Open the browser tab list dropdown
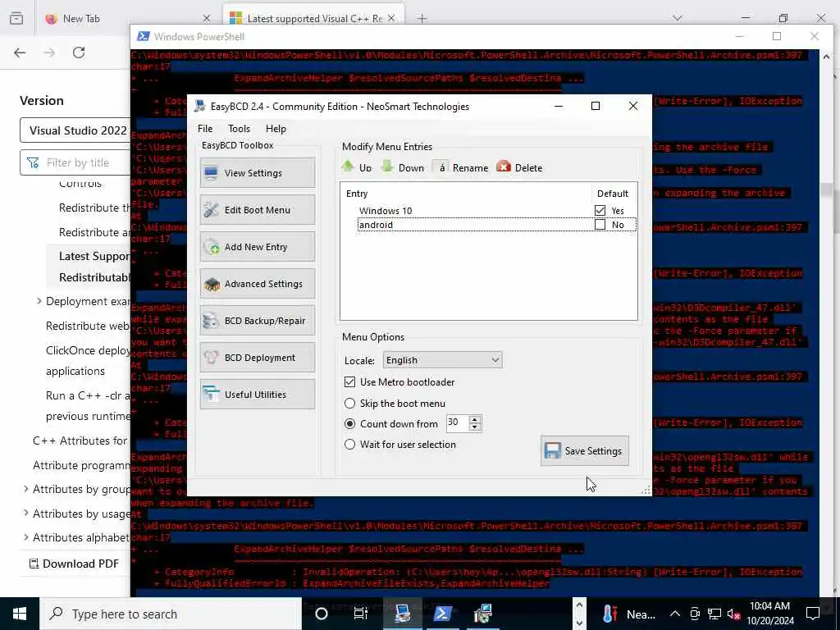 pos(678,18)
